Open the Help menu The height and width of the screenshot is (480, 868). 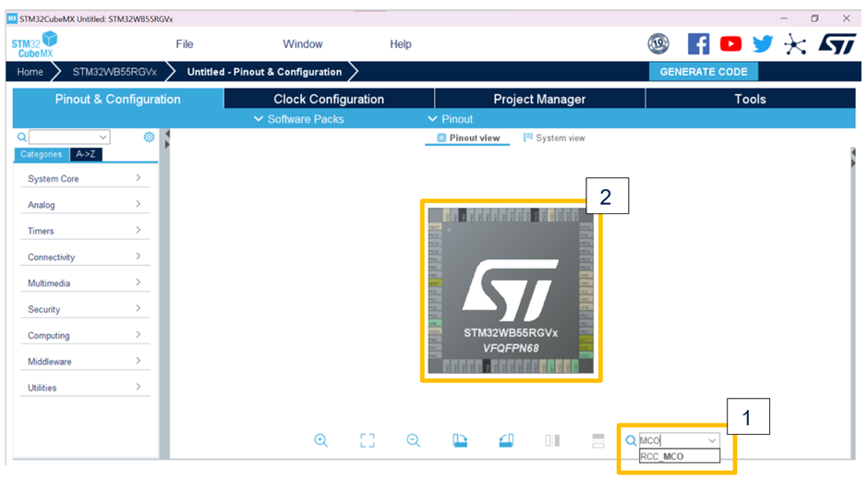pyautogui.click(x=400, y=43)
